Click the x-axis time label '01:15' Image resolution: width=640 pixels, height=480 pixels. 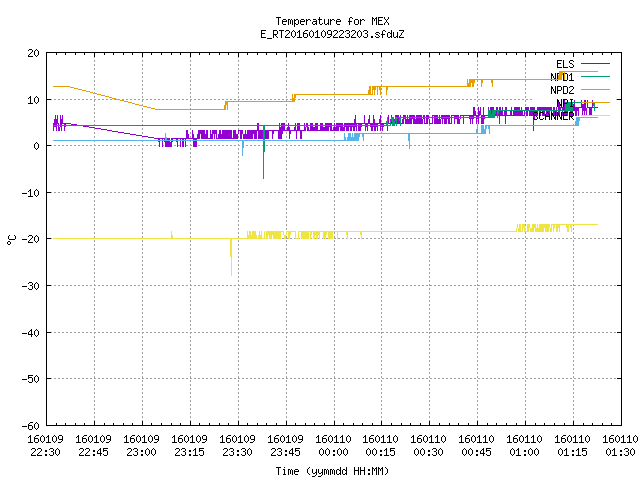572,453
